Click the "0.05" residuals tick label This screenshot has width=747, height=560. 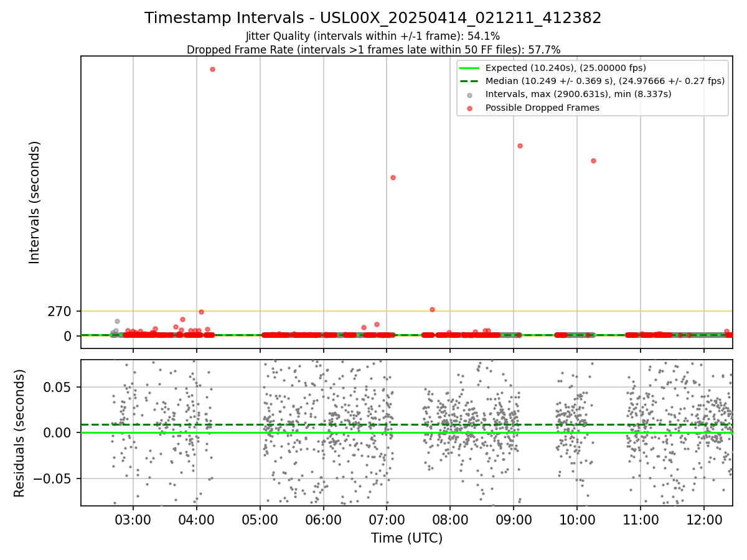coord(59,387)
